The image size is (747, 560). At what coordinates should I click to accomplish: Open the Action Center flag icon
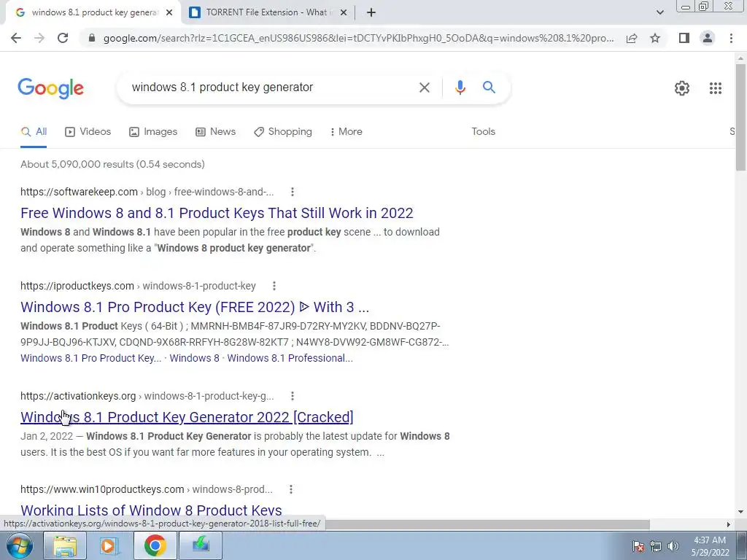(638, 546)
